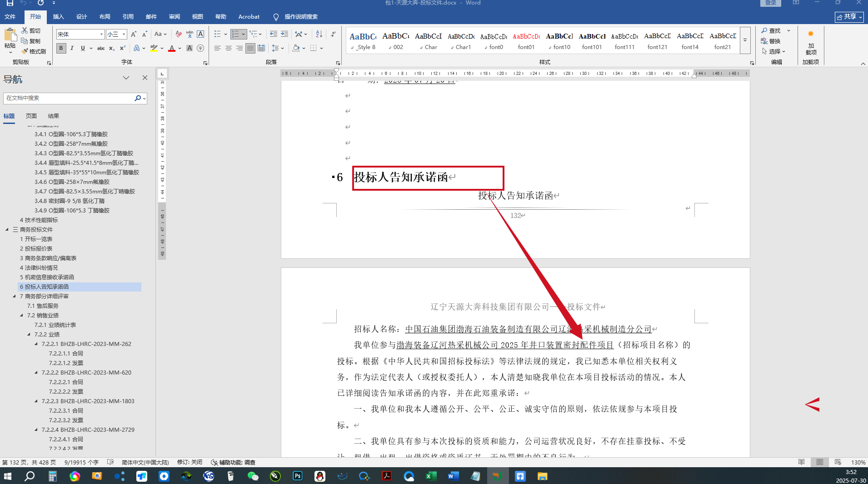Click the Paste clipboard icon
Viewport: 868px width, 484px height.
click(10, 35)
